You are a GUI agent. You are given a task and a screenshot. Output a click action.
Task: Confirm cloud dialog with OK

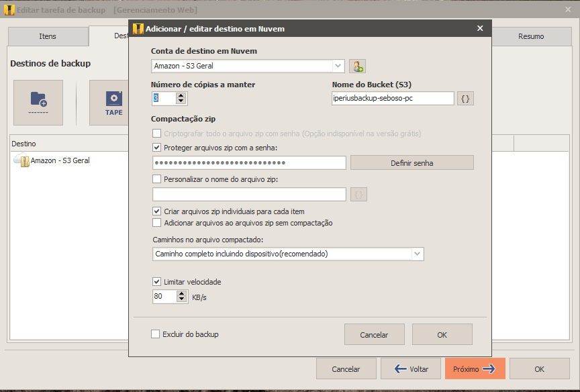pos(442,335)
